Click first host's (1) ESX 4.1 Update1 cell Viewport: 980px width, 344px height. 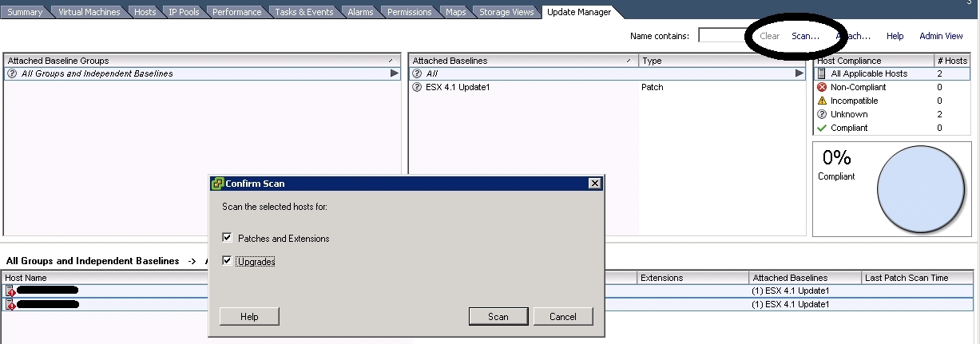791,291
